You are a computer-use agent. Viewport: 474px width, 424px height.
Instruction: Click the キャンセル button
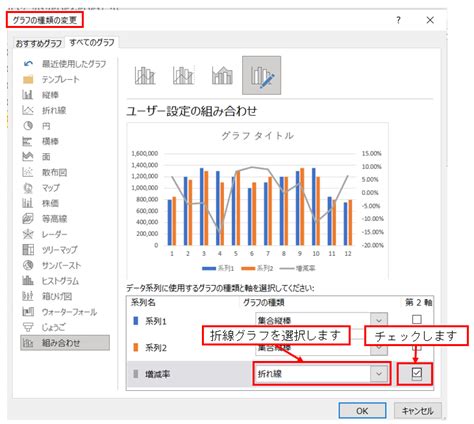(x=418, y=411)
